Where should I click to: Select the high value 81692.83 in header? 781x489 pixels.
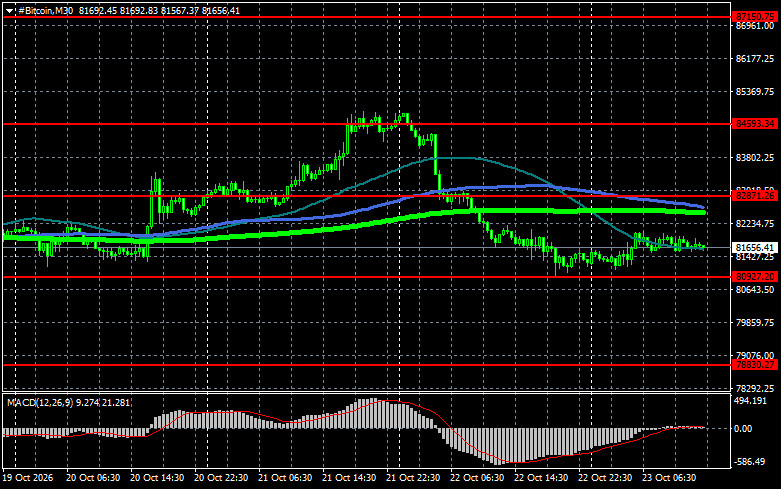[x=139, y=10]
